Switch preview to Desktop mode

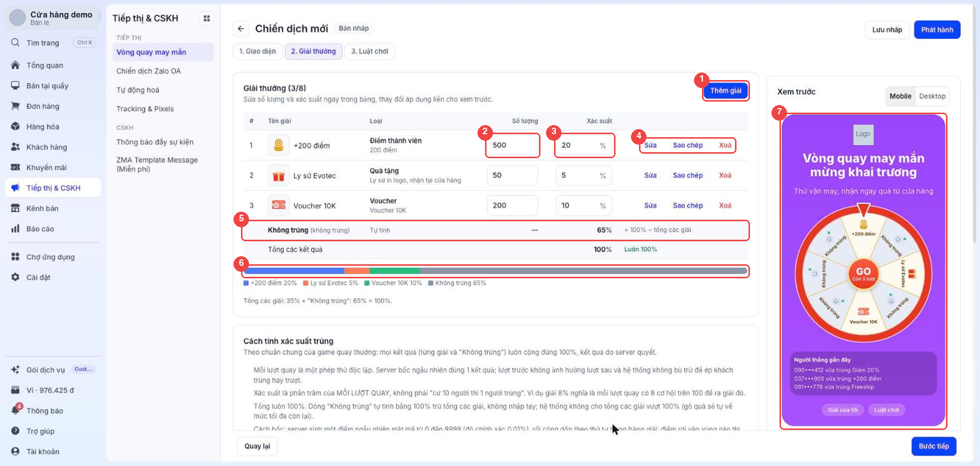pos(932,96)
